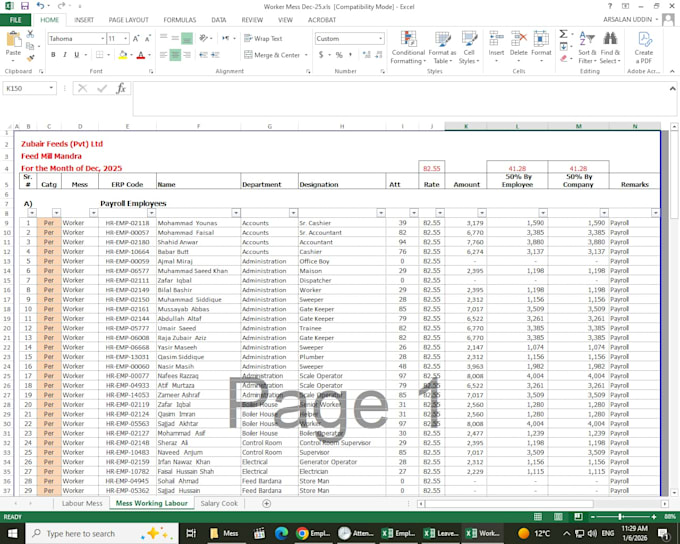Click the Cut scissors icon

(x=30, y=34)
